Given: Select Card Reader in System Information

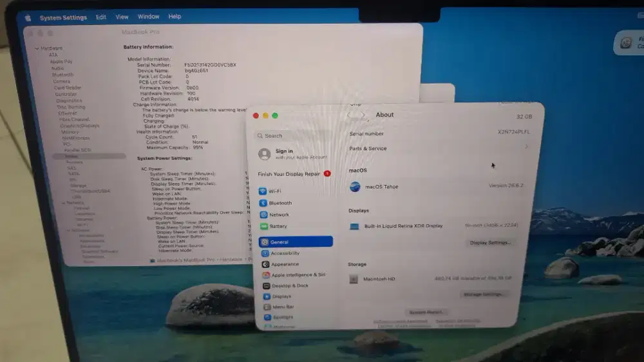Looking at the screenshot, I should pyautogui.click(x=68, y=88).
